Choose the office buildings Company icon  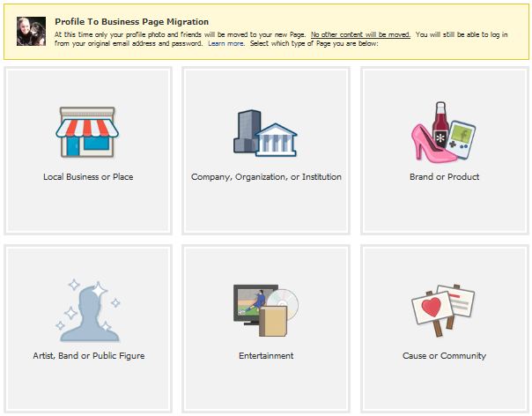[265, 133]
